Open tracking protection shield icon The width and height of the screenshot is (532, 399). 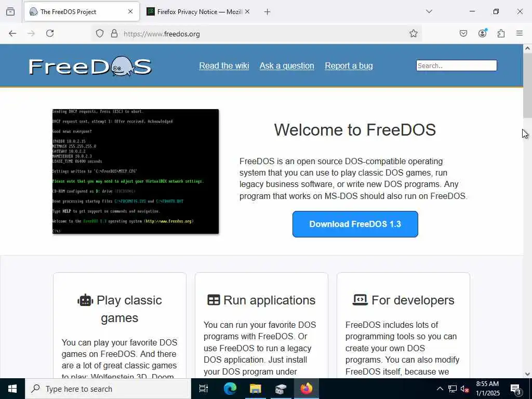99,33
